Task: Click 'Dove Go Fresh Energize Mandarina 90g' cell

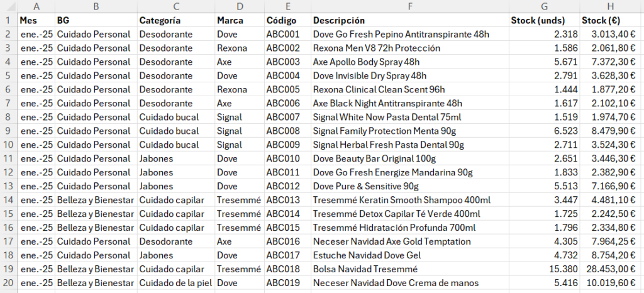Action: [410, 172]
